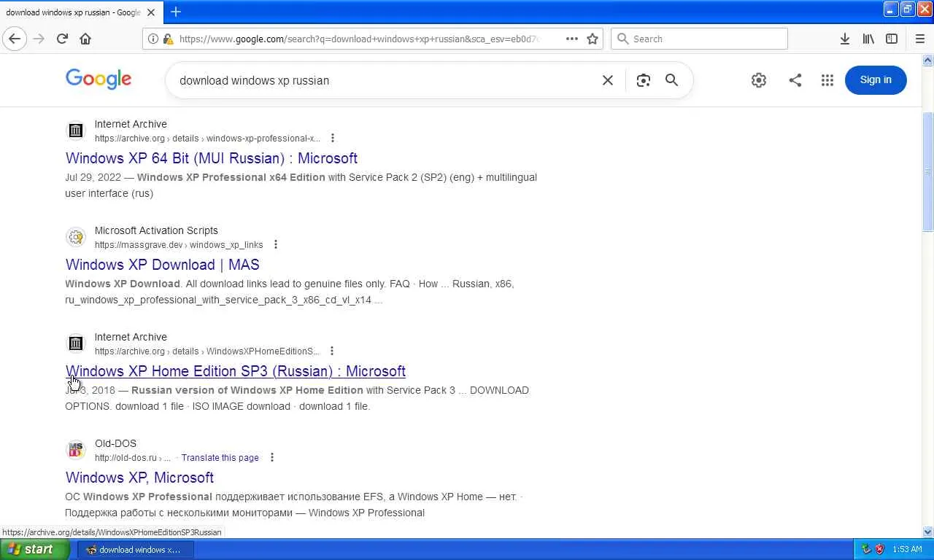Viewport: 934px width, 560px height.
Task: Clear the Google search query
Action: click(607, 80)
